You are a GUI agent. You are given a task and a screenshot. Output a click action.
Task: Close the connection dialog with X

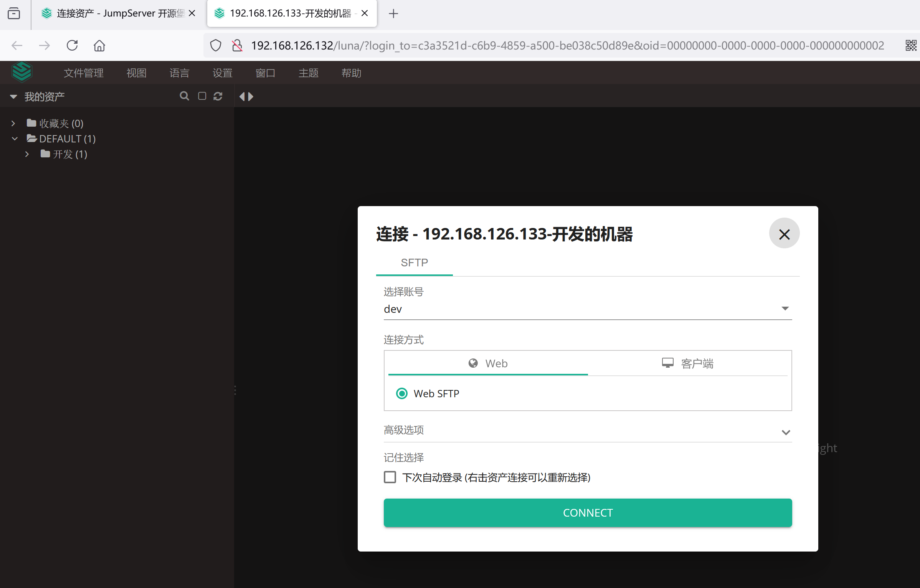pos(784,234)
